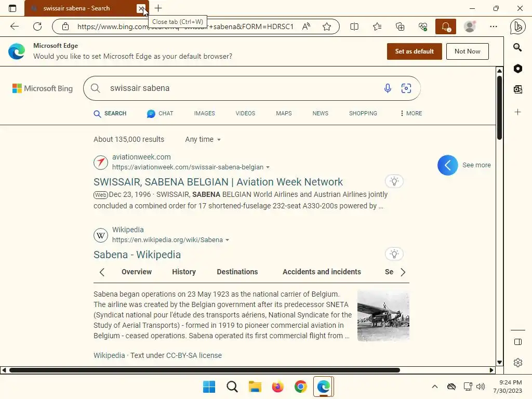Select Destinations section of Sabena result
Viewport: 532px width, 399px height.
click(x=237, y=272)
